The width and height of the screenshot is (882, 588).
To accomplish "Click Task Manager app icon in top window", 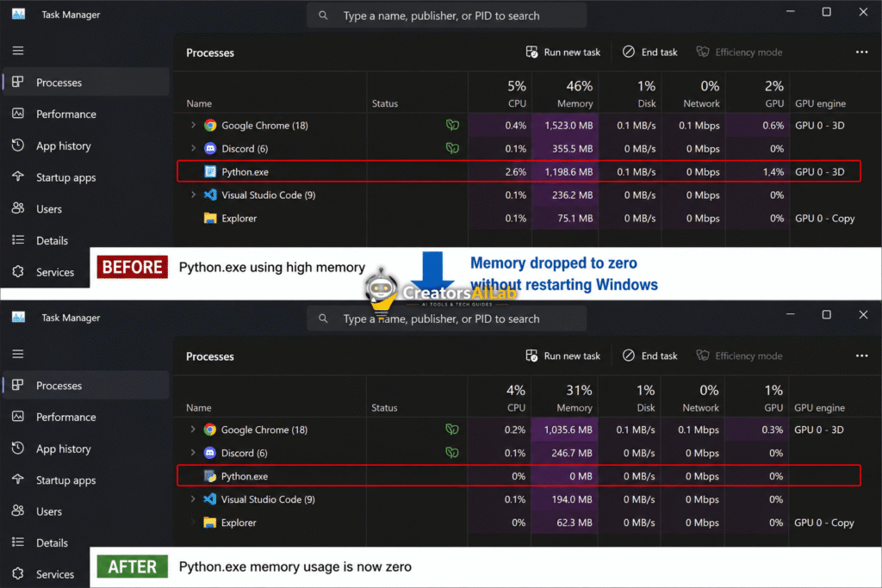I will (19, 14).
